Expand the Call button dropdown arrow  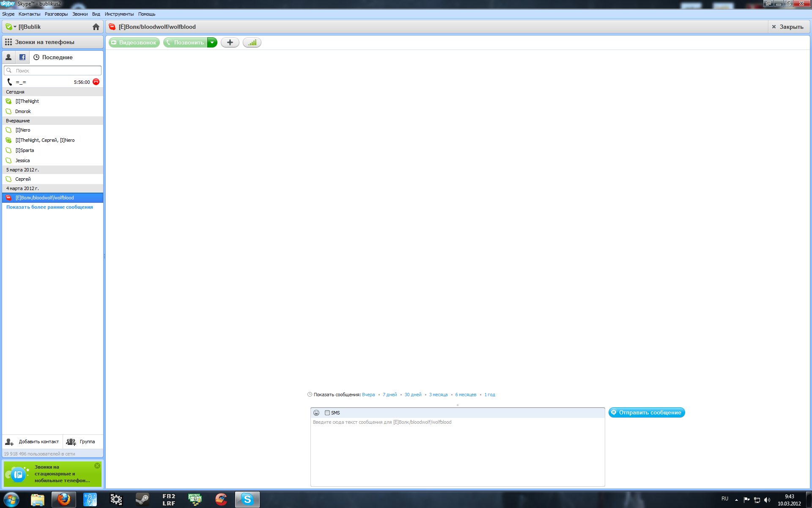212,42
